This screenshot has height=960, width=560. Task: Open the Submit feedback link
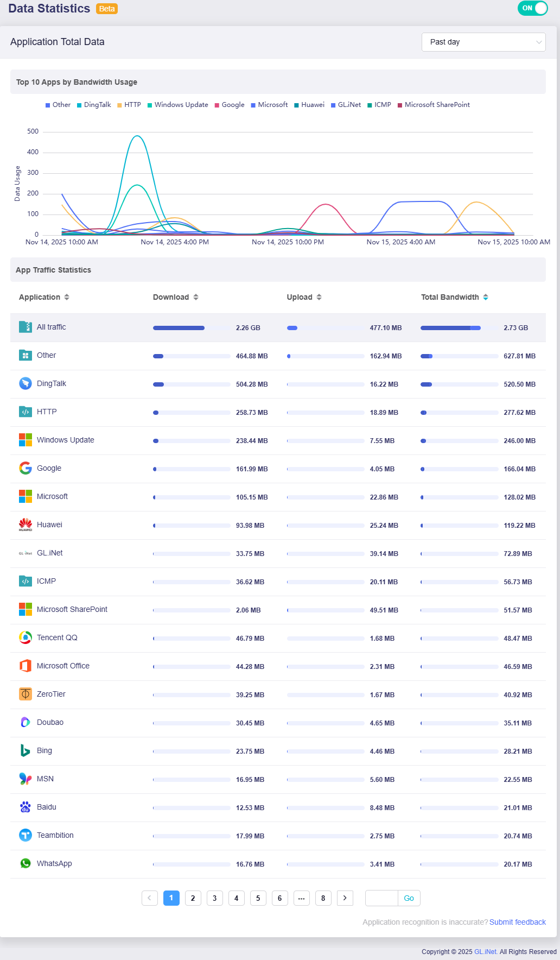coord(518,922)
